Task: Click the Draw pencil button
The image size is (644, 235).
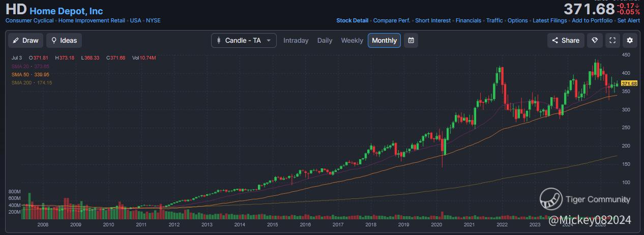Action: (26, 40)
